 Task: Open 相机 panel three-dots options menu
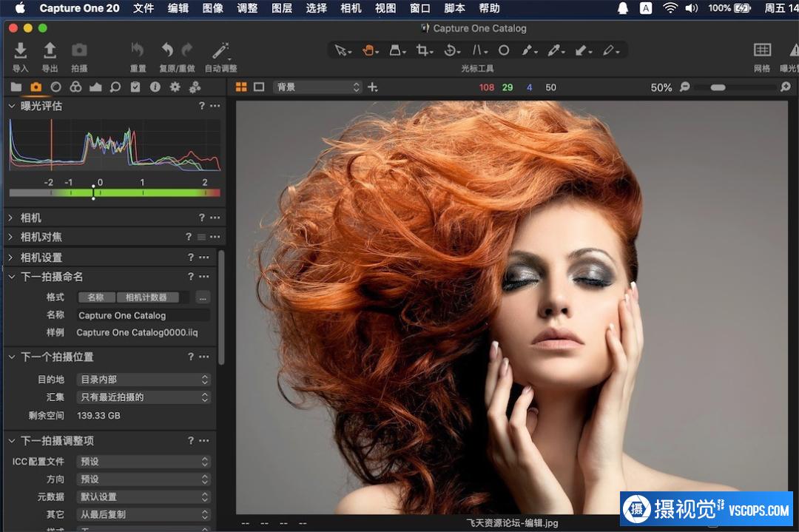pos(215,218)
